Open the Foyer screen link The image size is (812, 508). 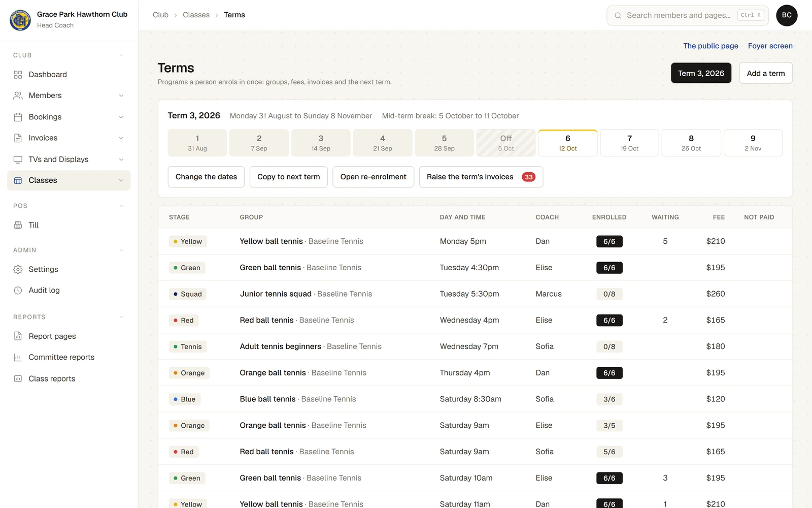770,46
